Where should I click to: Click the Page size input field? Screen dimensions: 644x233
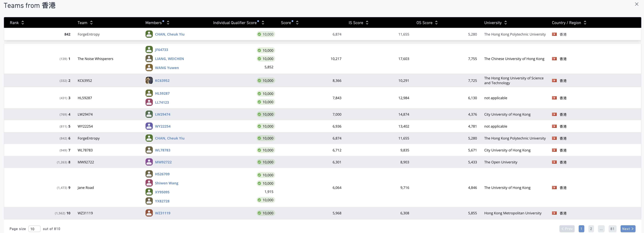34,229
